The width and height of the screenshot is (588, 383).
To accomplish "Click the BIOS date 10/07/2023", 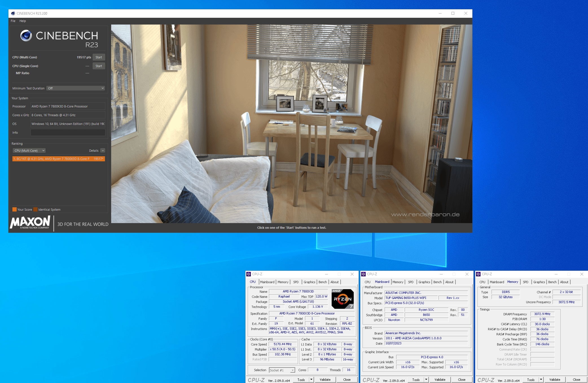I will [426, 343].
